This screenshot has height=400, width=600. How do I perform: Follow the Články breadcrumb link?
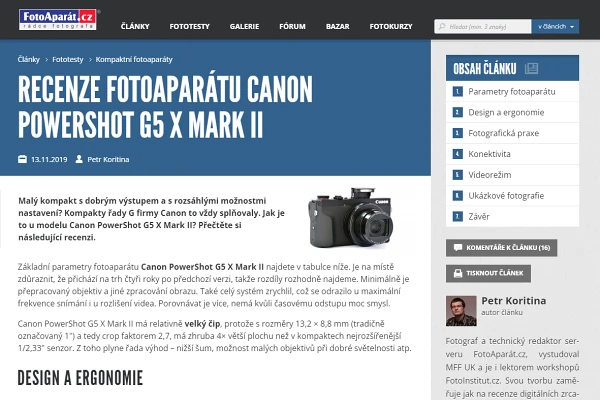tap(29, 59)
